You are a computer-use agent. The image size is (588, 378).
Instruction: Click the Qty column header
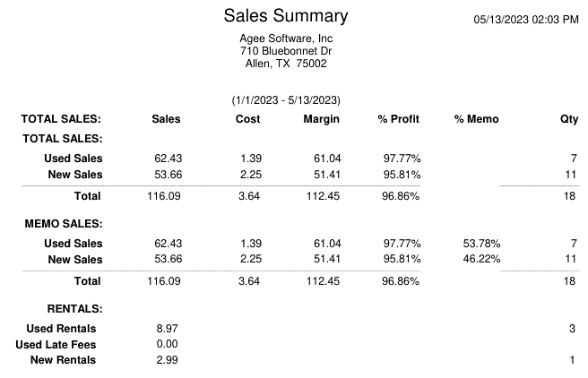[569, 119]
